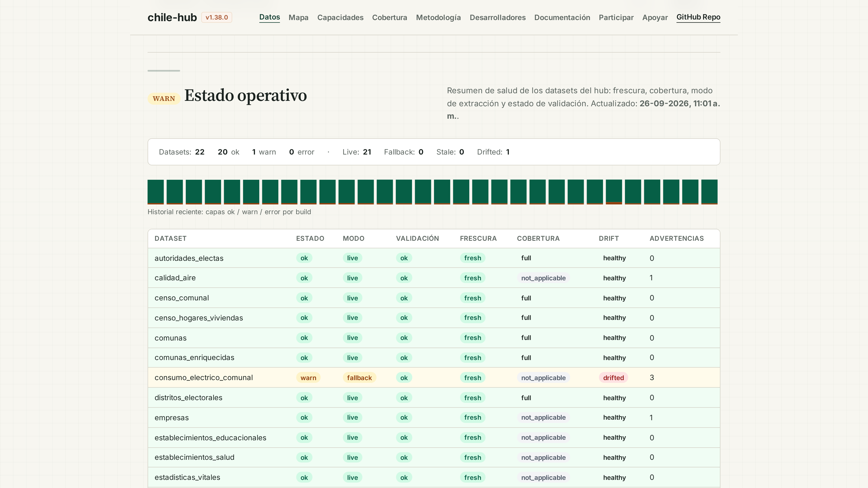The width and height of the screenshot is (868, 488).
Task: Click the build history bar containing a warn layer
Action: pyautogui.click(x=614, y=192)
